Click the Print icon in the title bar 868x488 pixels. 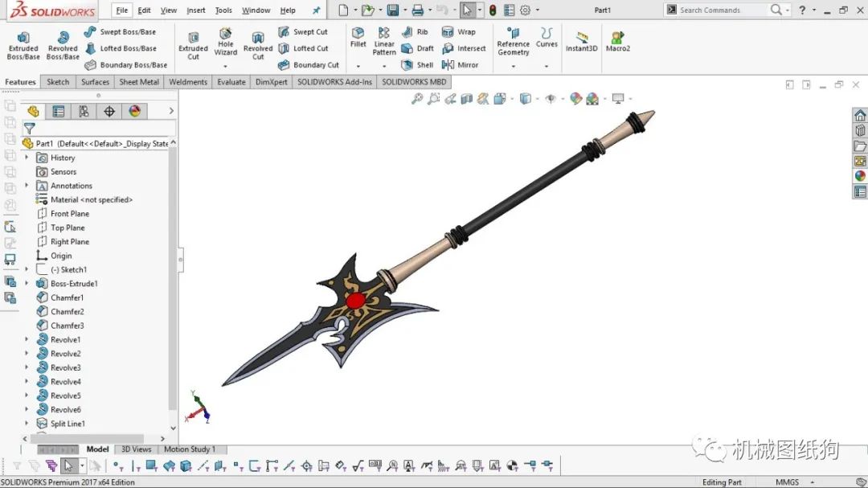[x=417, y=10]
